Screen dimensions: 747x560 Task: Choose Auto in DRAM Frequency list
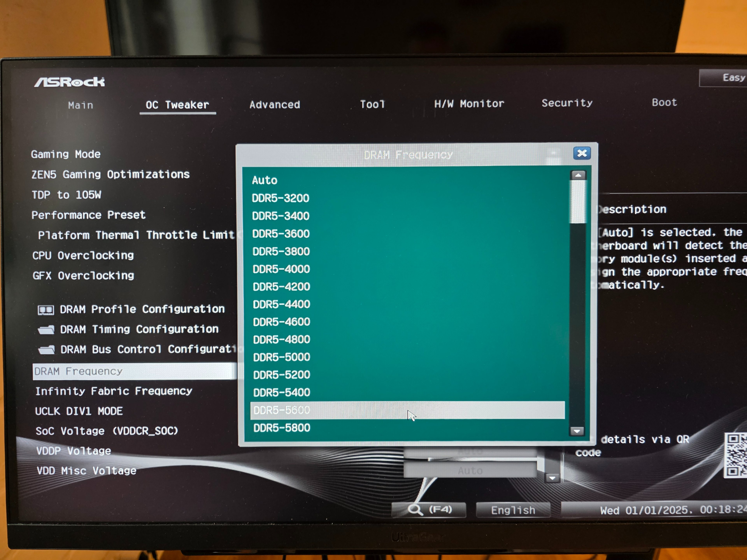[x=264, y=180]
